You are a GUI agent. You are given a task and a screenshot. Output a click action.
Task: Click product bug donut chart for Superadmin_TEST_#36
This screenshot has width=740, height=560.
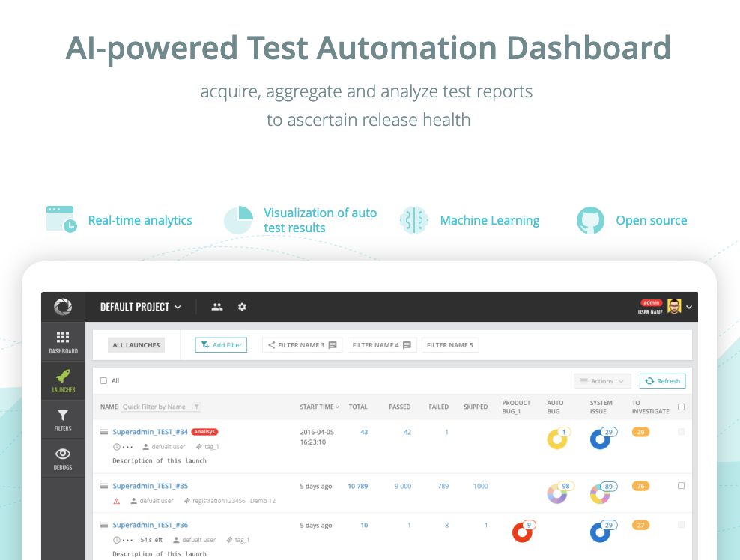523,532
